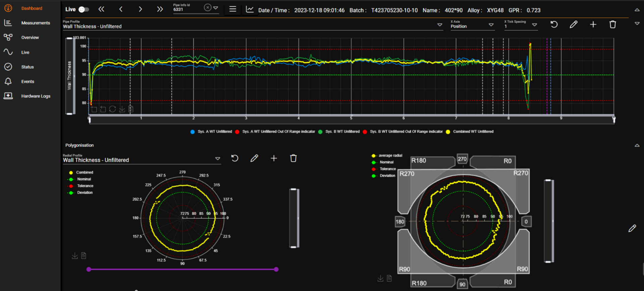Image resolution: width=644 pixels, height=291 pixels.
Task: Jump to first pipe with double-left arrows
Action: coord(101,9)
